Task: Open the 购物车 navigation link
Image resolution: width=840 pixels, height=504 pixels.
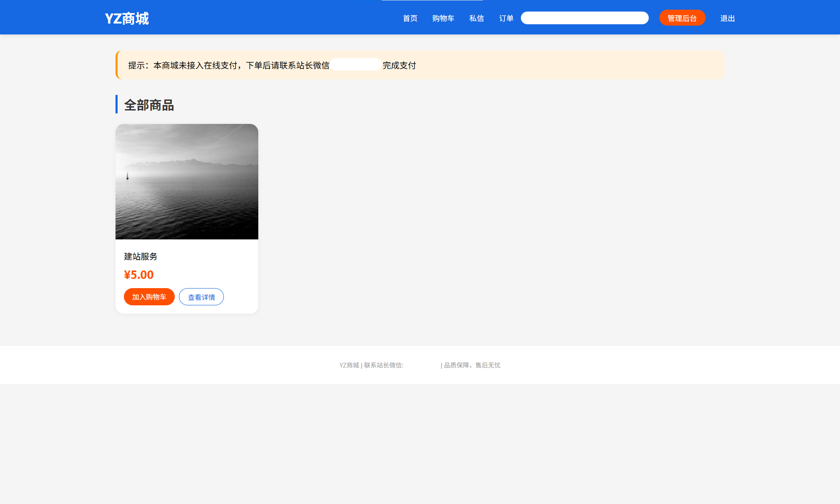Action: coord(443,18)
